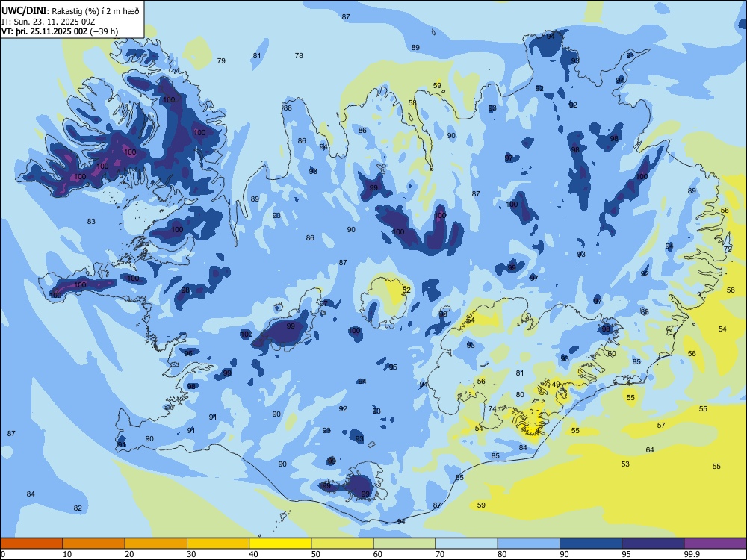747x560 pixels.
Task: Click the dark orange 0–10 legend swatch
Action: 31,544
